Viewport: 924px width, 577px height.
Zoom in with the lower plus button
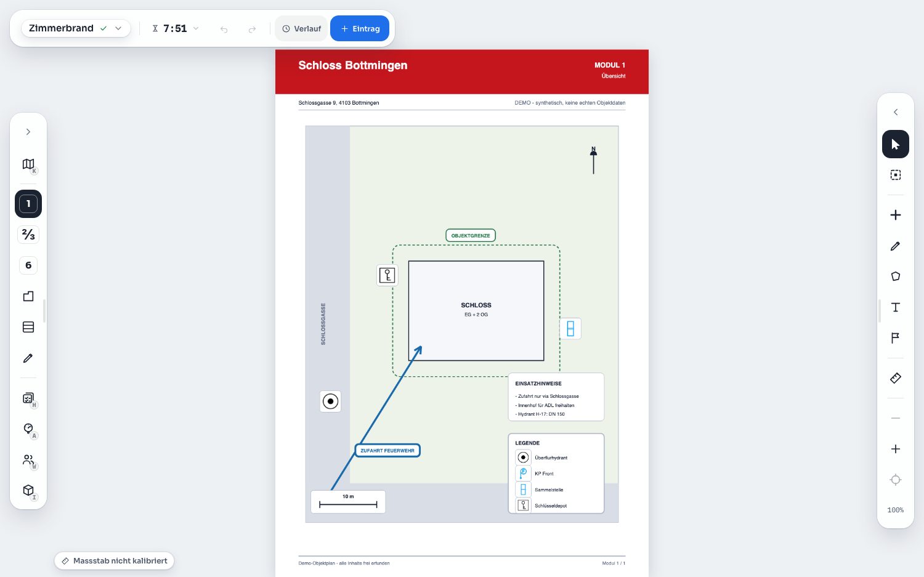tap(896, 449)
